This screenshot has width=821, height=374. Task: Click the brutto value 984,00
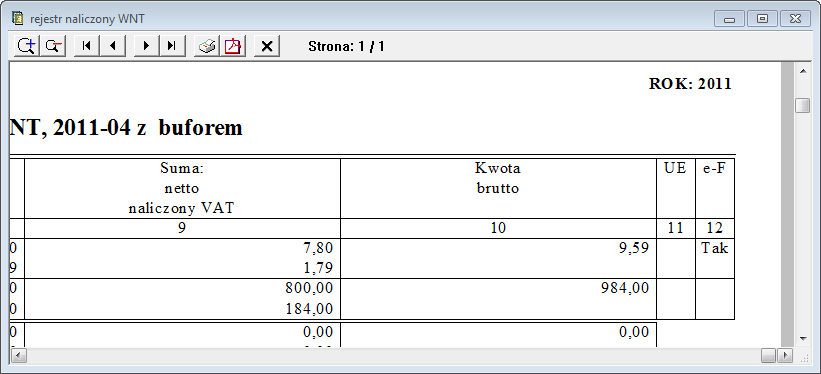[x=626, y=288]
